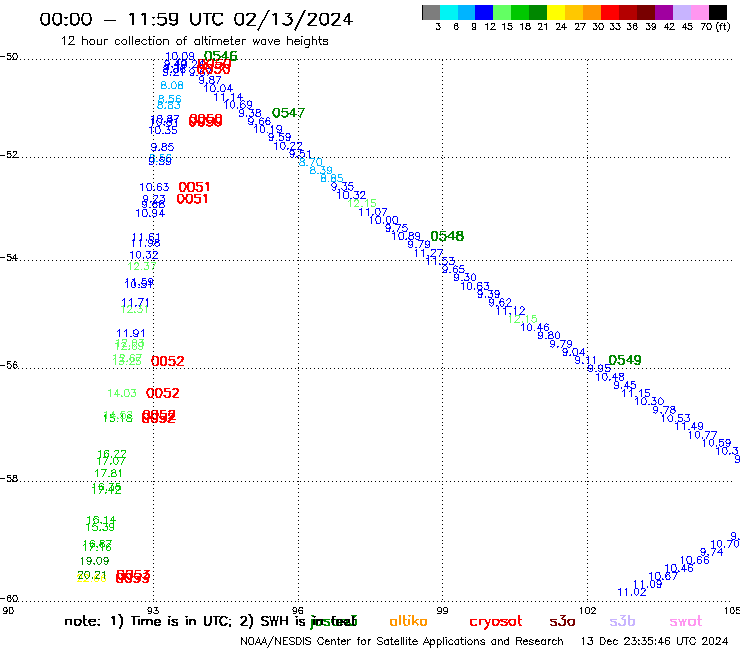Viewport: 740px width, 650px height.
Task: Click the wave height value 9.74
Action: coord(712,552)
